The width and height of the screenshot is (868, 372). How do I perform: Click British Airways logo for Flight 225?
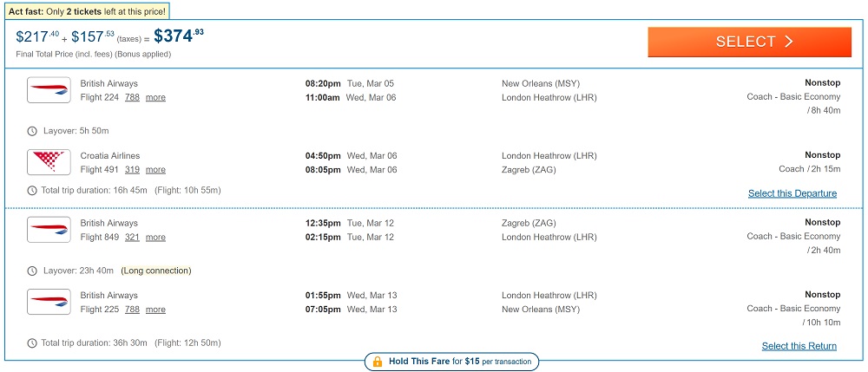[x=49, y=302]
